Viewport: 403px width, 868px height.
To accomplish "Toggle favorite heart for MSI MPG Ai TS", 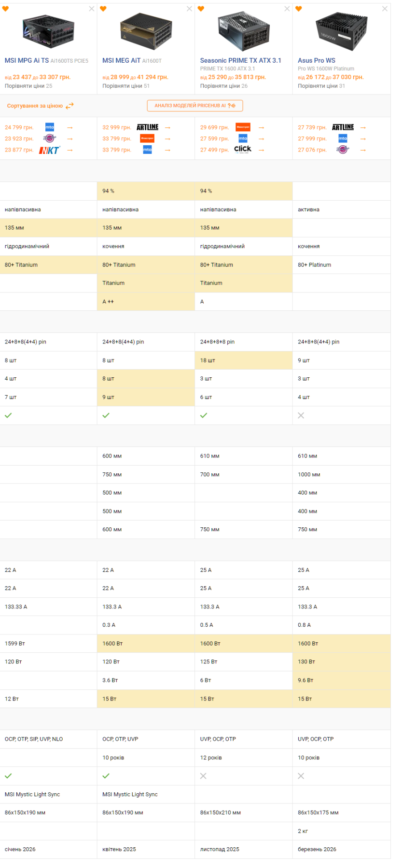I will (5, 9).
